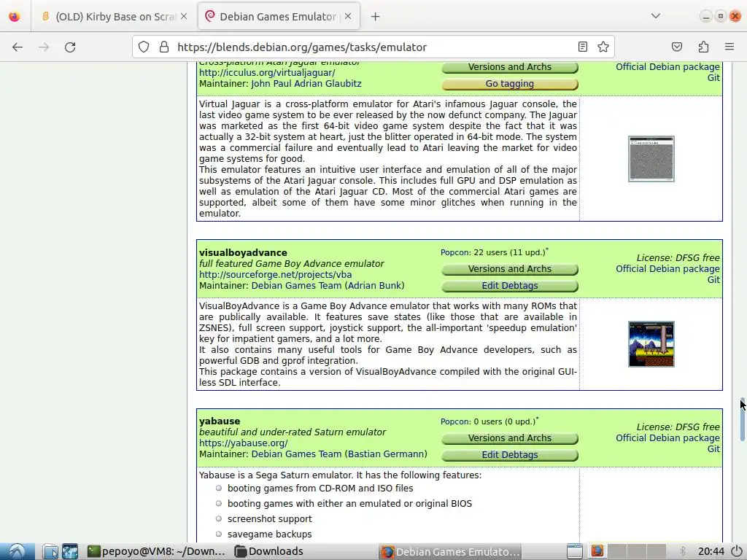Select Debian Games Emulator taskbar entry

pyautogui.click(x=450, y=551)
